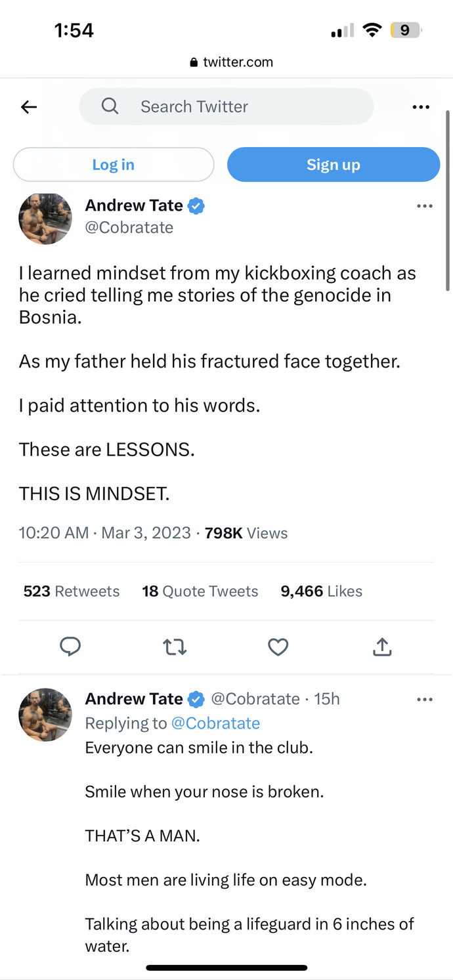Image resolution: width=453 pixels, height=980 pixels.
Task: Click the page scrollbar on right edge
Action: tap(448, 200)
